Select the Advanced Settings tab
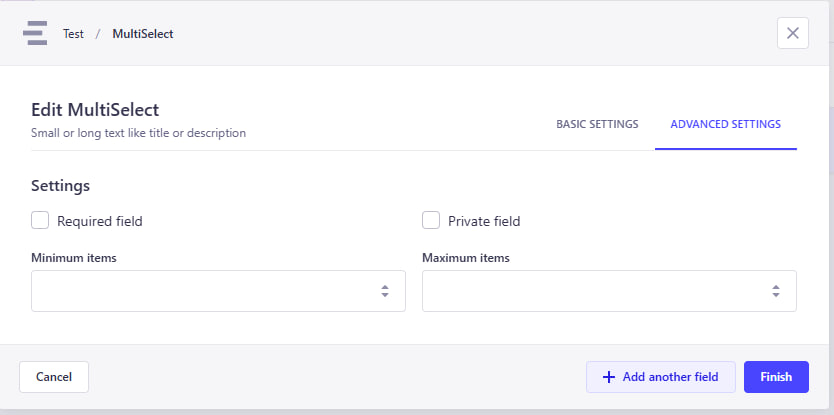The image size is (834, 415). pos(725,124)
